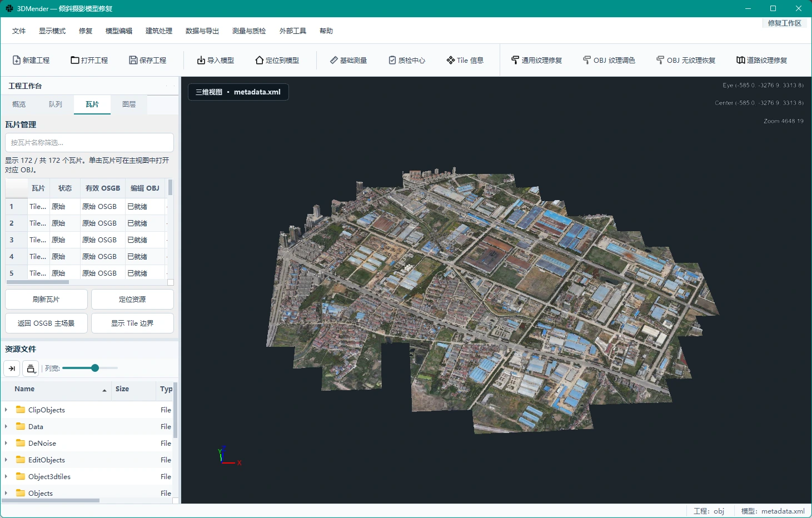812x518 pixels.
Task: Open the 质检中心 quality check center
Action: click(407, 60)
